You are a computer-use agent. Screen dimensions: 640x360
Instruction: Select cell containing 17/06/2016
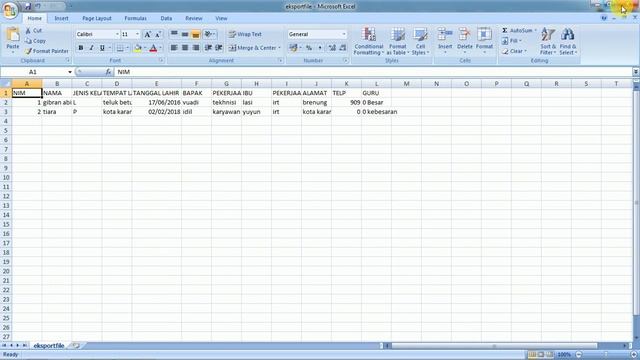point(156,102)
